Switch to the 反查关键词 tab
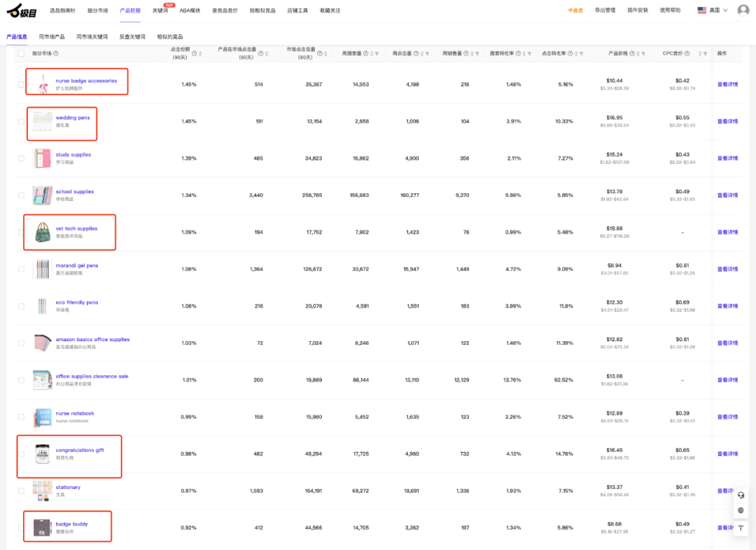 point(132,36)
